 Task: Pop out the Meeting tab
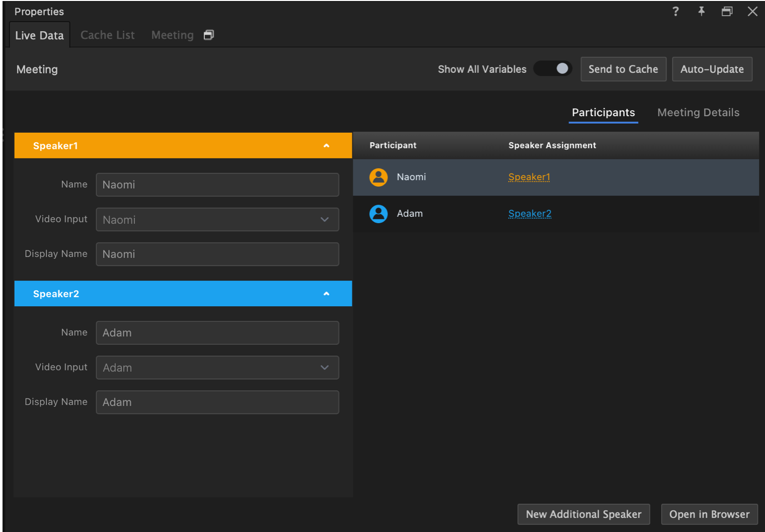click(209, 35)
